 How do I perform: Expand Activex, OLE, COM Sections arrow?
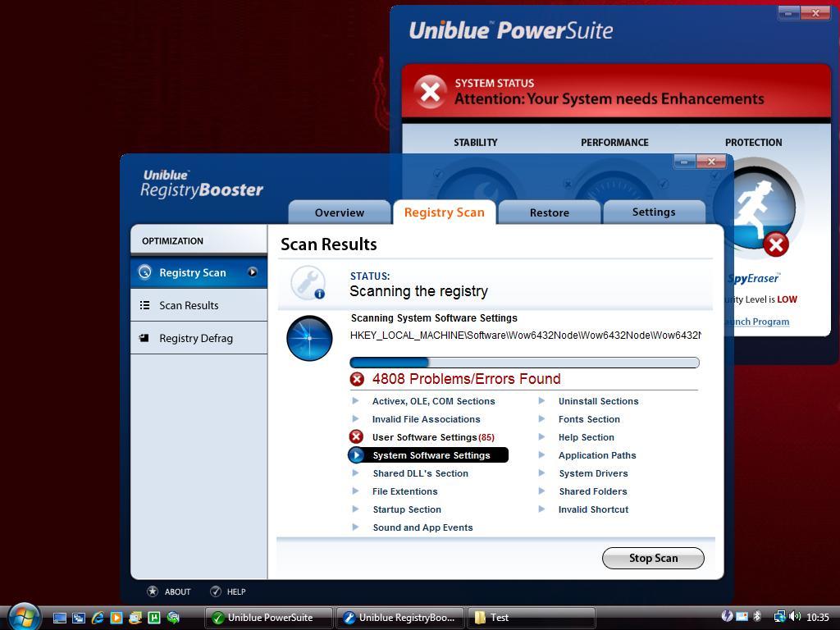[355, 400]
